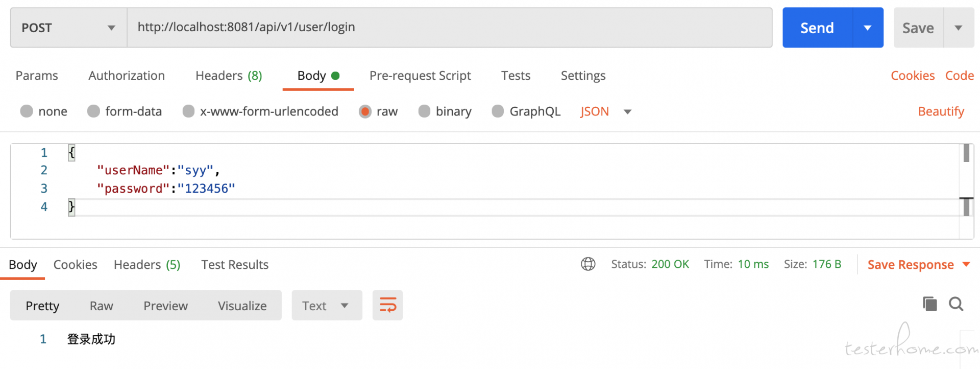
Task: Open response Headers (5) tab
Action: click(147, 265)
